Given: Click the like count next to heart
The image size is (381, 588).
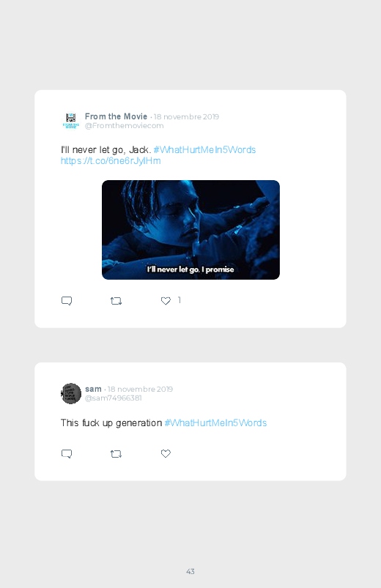Looking at the screenshot, I should pyautogui.click(x=180, y=300).
